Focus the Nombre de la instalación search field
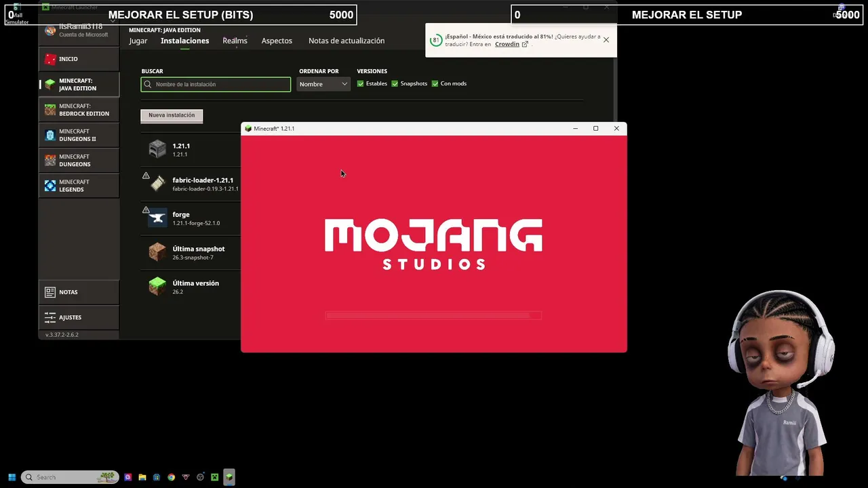 pos(216,84)
